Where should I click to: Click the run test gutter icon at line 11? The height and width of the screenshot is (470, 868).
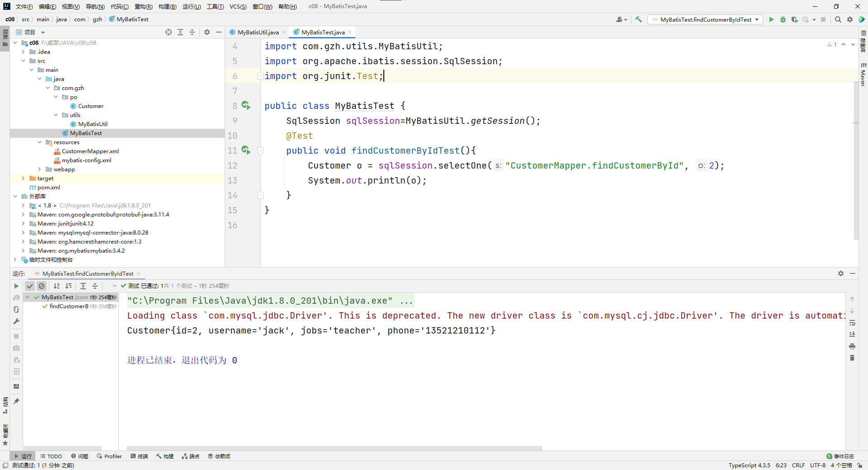coord(245,150)
